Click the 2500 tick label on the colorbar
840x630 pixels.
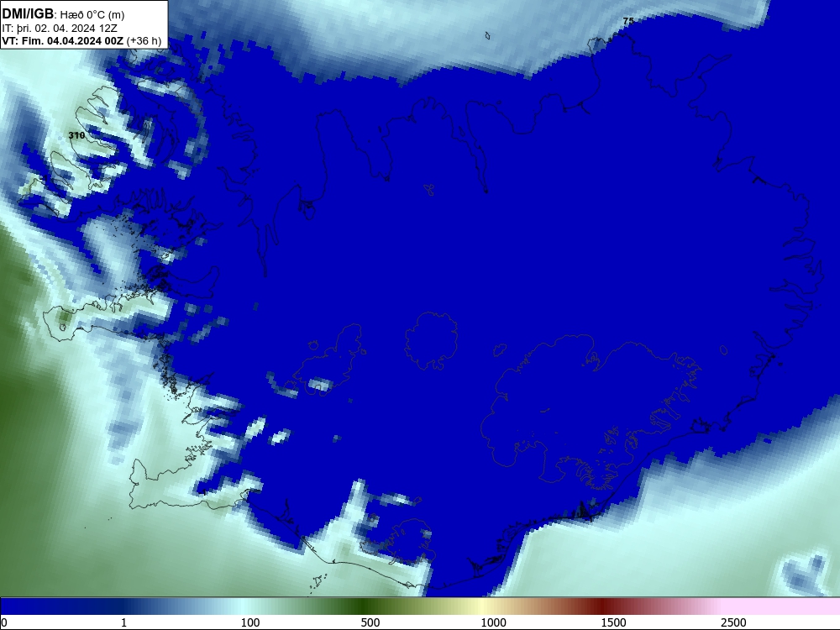click(x=733, y=622)
